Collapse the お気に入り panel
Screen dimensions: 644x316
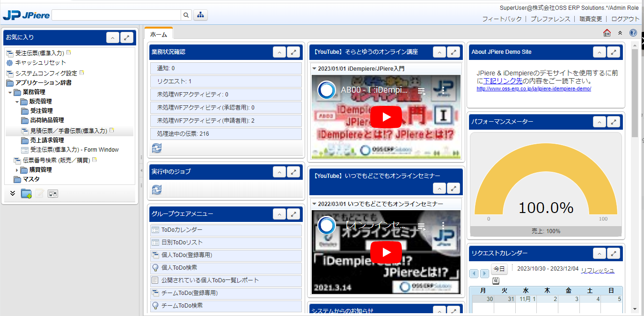[113, 37]
